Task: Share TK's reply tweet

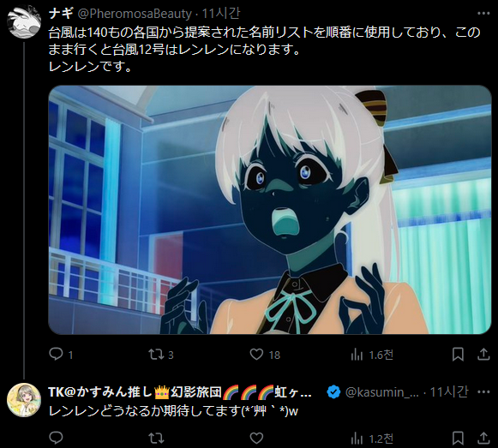Action: pyautogui.click(x=483, y=439)
